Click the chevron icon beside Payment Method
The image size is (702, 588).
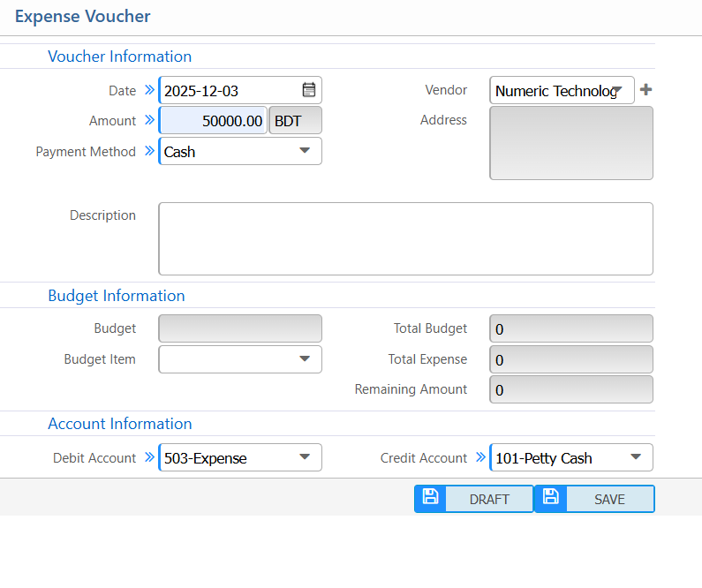point(149,151)
